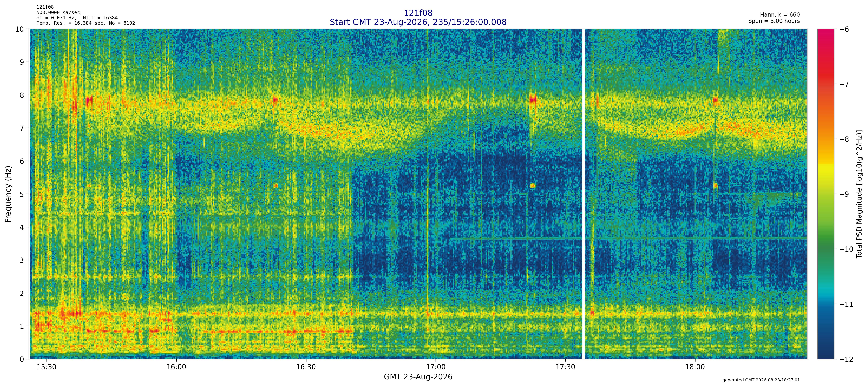The image size is (868, 387).
Task: Select the frequency axis tick label 4
Action: tap(22, 227)
